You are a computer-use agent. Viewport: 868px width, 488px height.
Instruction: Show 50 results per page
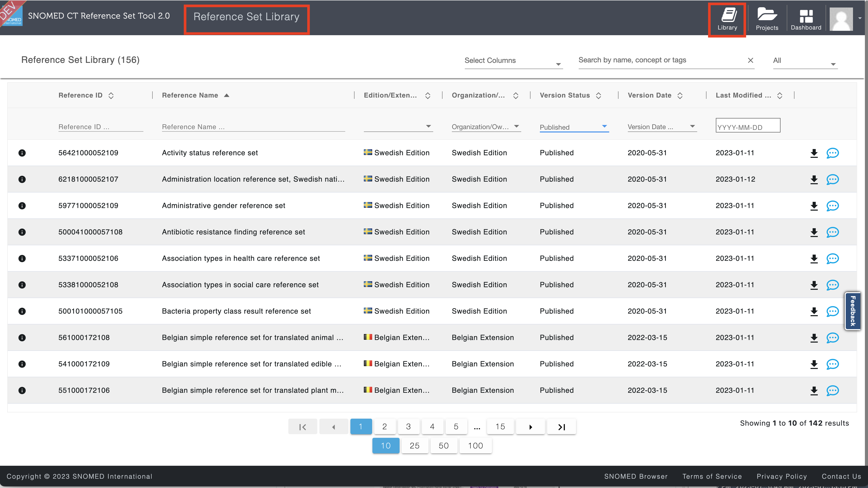[444, 446]
